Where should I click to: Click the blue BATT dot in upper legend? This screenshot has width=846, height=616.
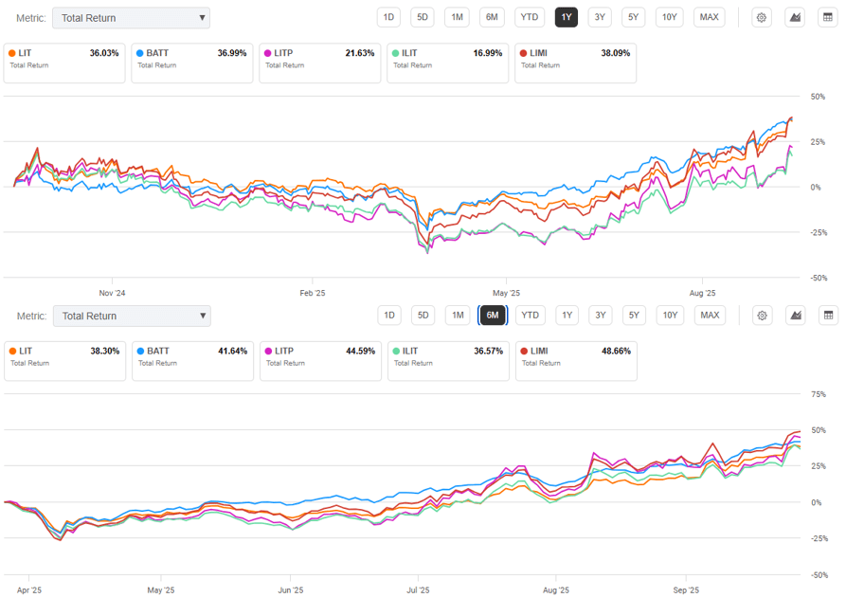tap(139, 53)
